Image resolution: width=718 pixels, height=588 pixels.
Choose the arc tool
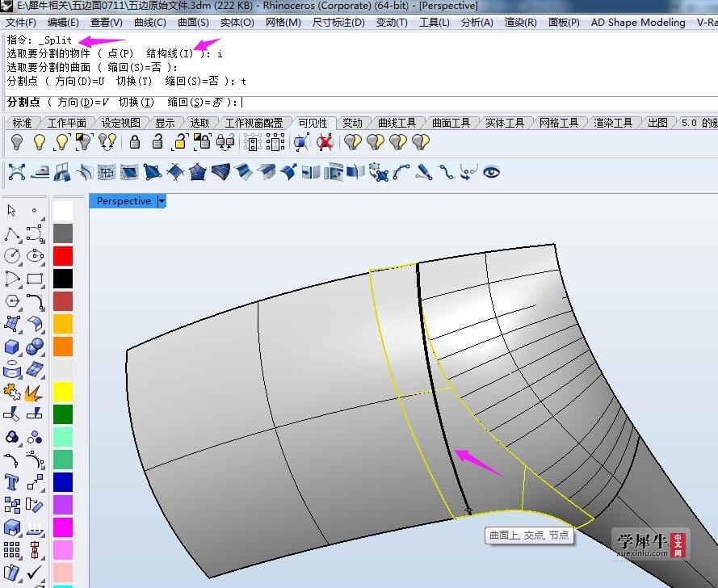tap(12, 279)
